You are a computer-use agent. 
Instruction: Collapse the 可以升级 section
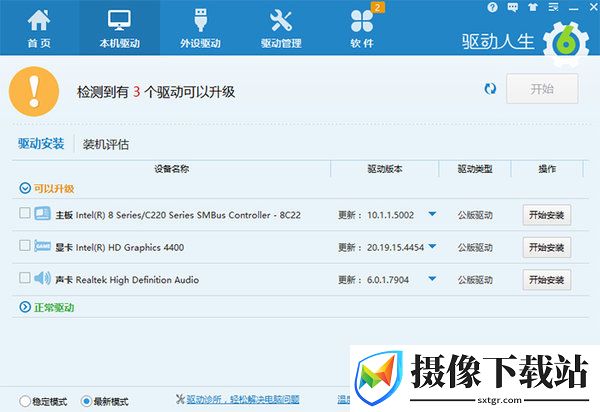[25, 188]
